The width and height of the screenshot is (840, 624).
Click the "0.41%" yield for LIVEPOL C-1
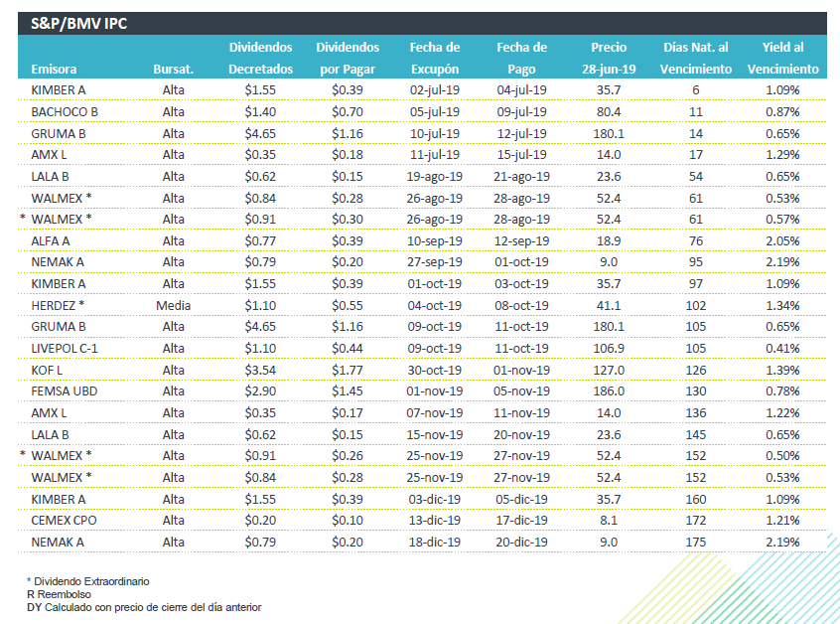click(x=782, y=349)
